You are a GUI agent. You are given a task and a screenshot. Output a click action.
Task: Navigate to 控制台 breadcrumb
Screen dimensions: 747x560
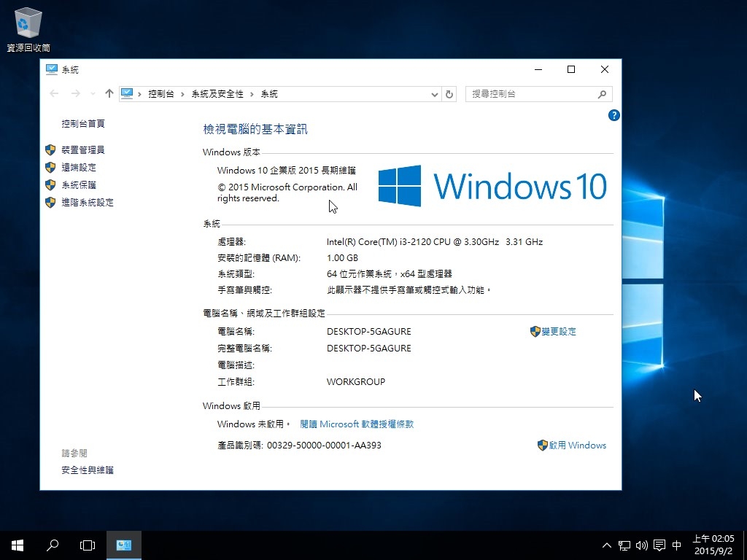161,94
